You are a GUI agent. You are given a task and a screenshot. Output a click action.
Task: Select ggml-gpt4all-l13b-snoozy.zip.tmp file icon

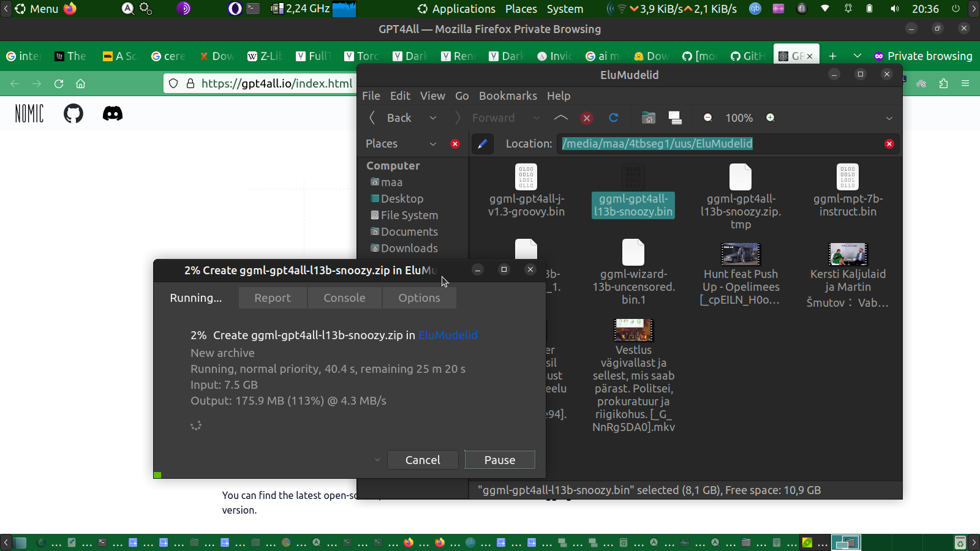click(741, 177)
